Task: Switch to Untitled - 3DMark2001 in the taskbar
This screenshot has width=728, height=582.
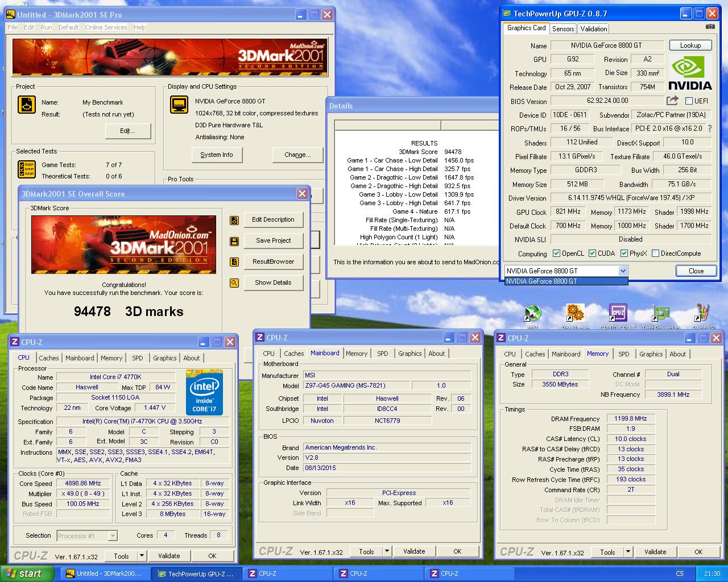Action: pos(106,573)
